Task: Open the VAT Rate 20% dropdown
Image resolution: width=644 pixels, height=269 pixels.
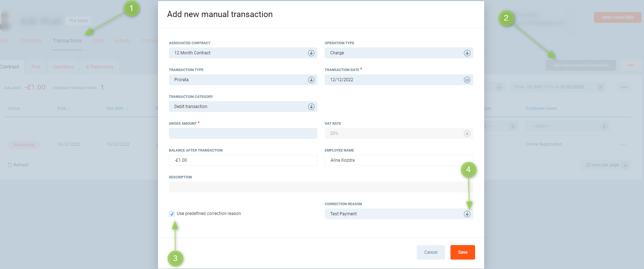Action: (399, 133)
